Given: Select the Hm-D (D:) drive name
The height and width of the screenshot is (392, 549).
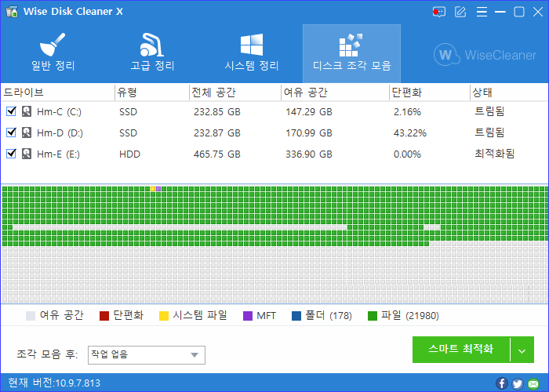Looking at the screenshot, I should click(x=60, y=133).
